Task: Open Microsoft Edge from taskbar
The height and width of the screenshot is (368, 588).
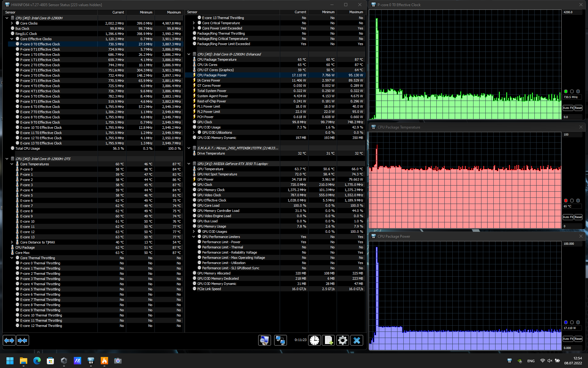Action: 37,361
